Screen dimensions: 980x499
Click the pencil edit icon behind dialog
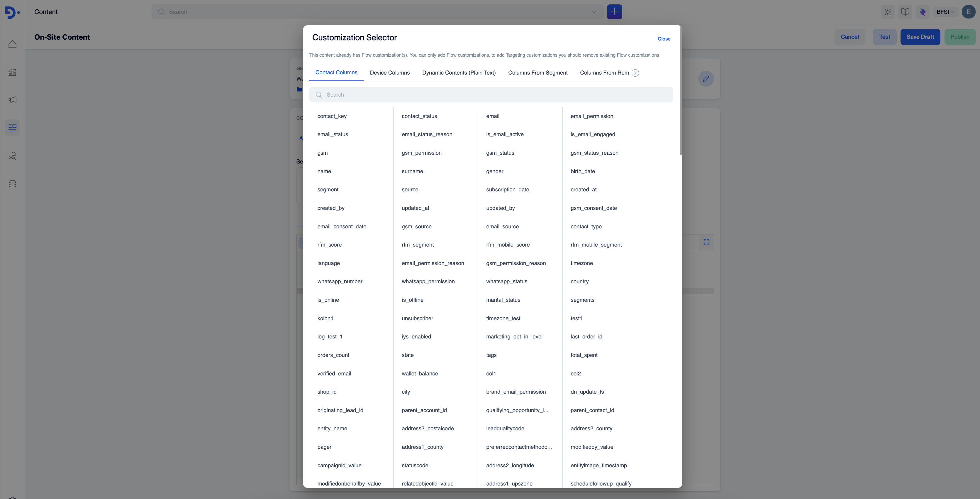click(x=706, y=79)
